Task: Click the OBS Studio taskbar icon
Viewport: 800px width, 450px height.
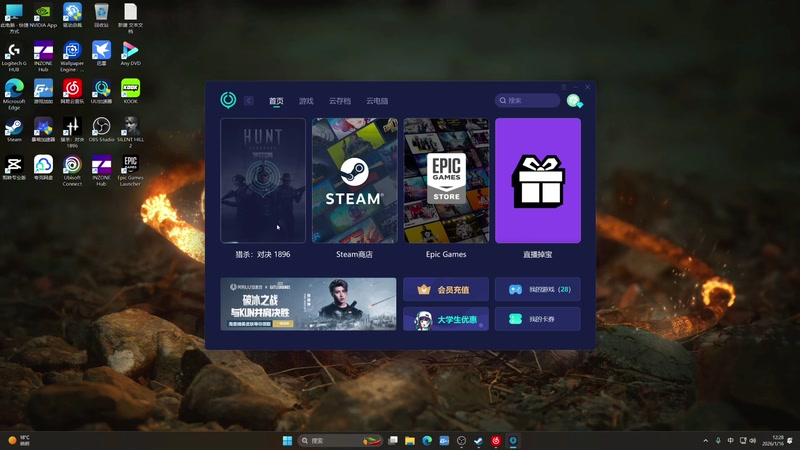Action: click(x=461, y=440)
